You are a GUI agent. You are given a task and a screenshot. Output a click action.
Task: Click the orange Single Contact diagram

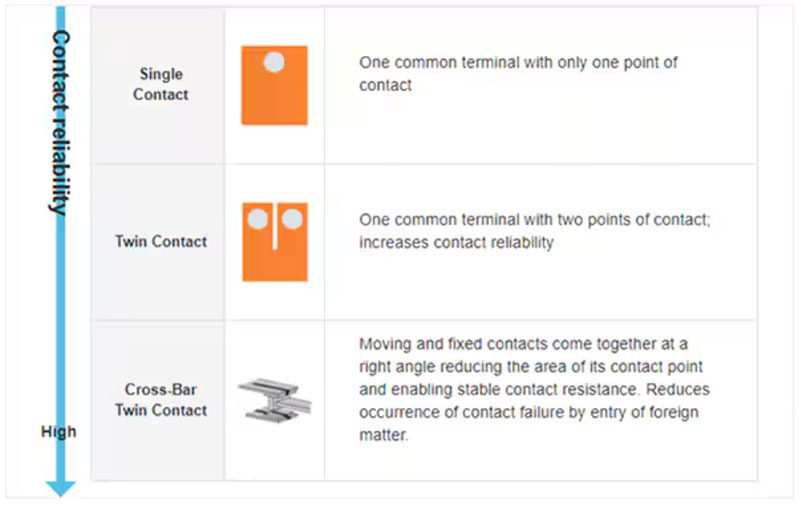point(274,95)
